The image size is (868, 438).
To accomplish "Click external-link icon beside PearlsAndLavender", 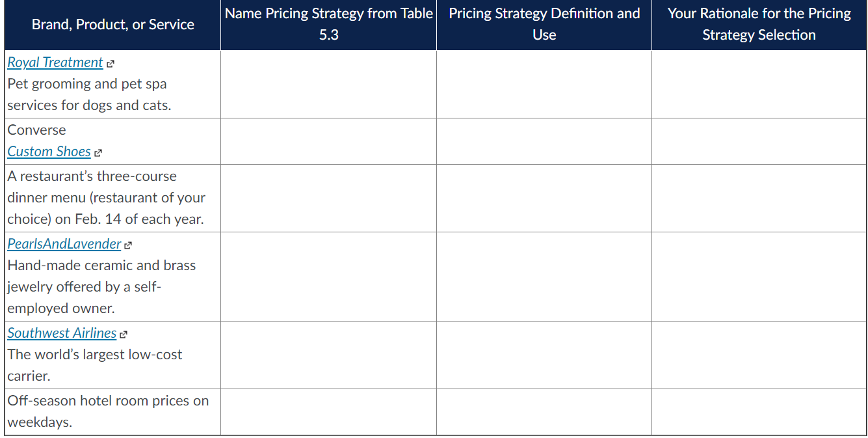I will [128, 245].
